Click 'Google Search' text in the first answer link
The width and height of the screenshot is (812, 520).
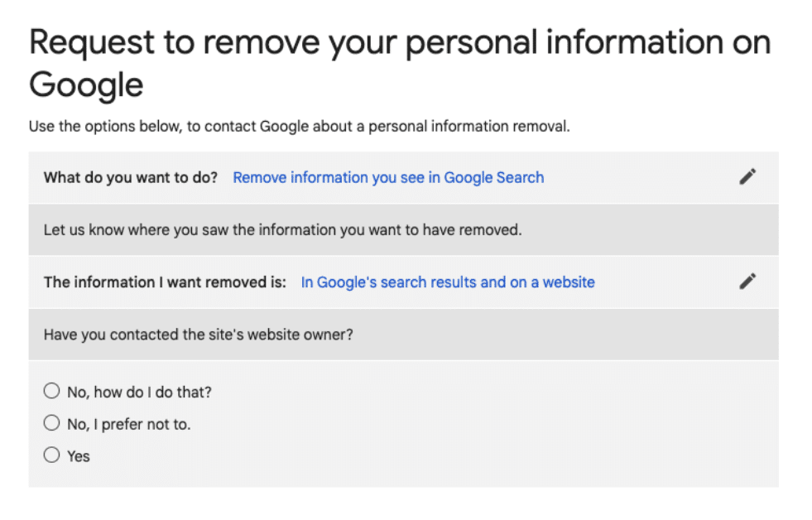[494, 178]
